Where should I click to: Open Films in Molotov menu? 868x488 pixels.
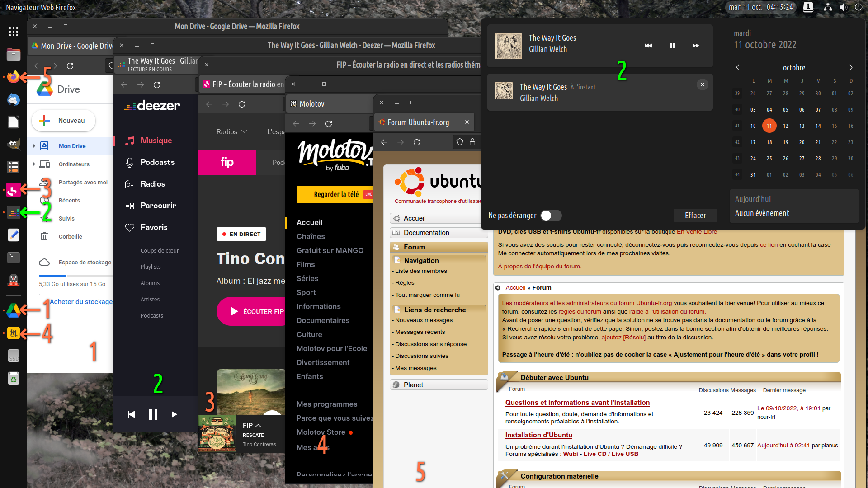pos(306,264)
